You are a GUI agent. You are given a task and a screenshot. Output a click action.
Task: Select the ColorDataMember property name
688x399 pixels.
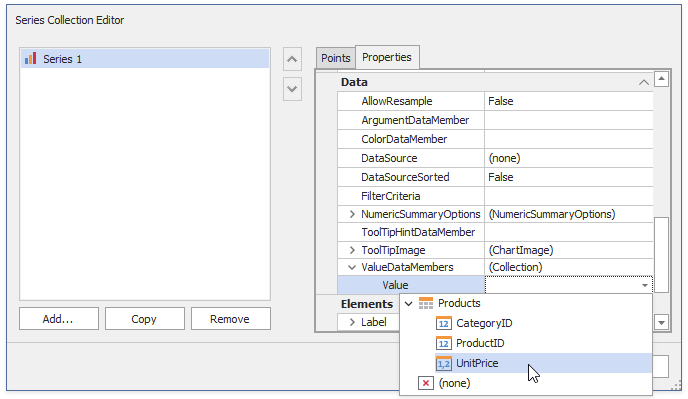(404, 139)
